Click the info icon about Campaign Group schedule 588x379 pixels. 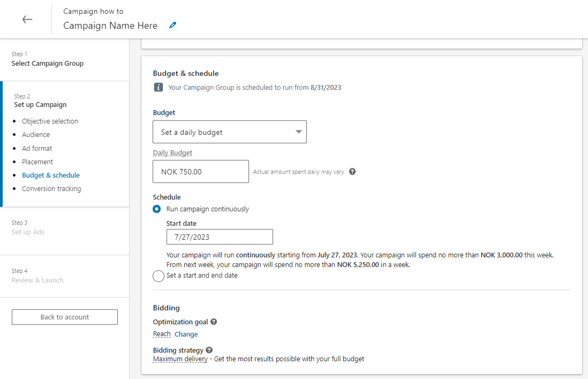[158, 87]
